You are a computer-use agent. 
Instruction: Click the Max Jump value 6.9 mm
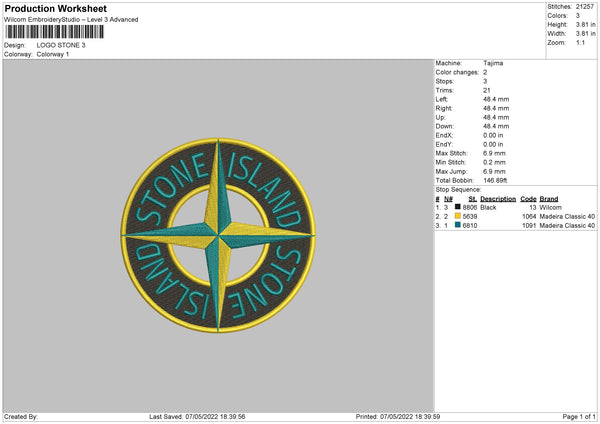point(494,171)
